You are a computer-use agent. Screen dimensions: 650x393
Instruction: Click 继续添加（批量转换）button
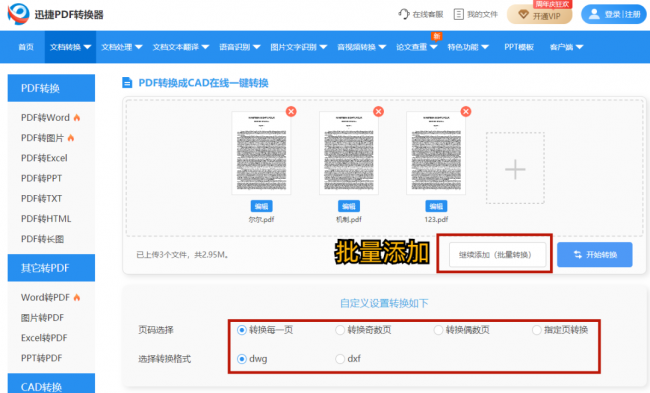pos(497,255)
